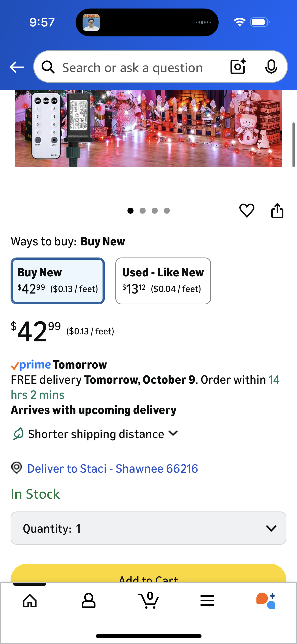Select the Used - Like New option
Viewport: 297px width, 644px height.
tap(163, 281)
